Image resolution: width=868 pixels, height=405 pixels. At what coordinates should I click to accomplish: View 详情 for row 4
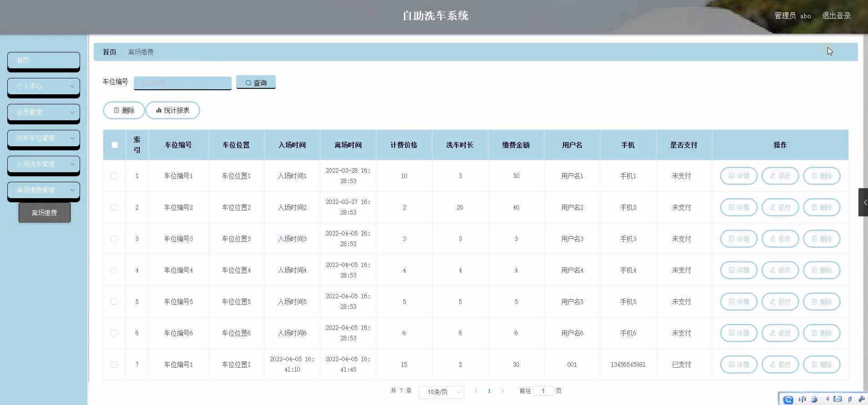click(739, 270)
